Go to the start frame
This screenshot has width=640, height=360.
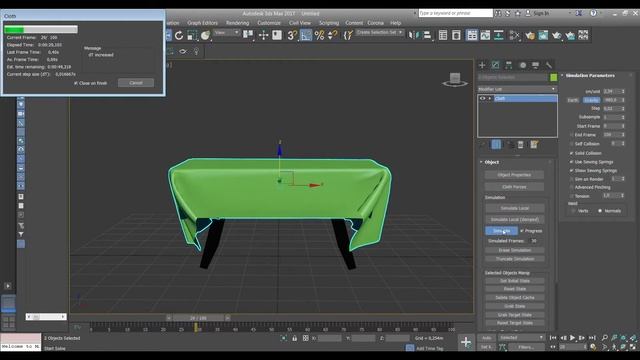click(553, 338)
